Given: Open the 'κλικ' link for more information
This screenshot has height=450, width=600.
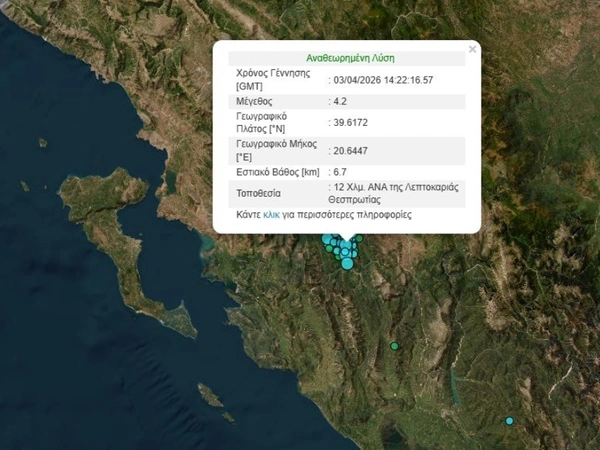Looking at the screenshot, I should 272,215.
